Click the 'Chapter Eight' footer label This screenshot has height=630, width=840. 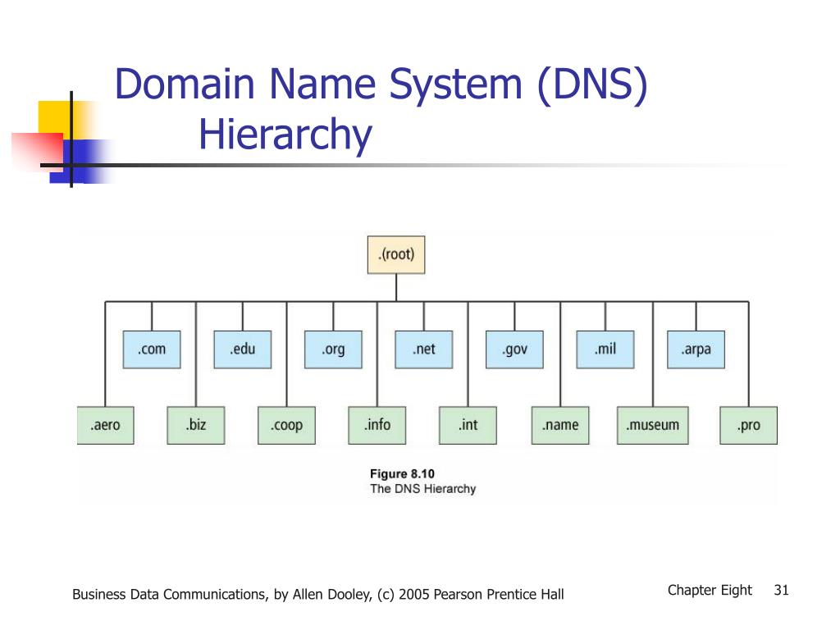coord(710,591)
